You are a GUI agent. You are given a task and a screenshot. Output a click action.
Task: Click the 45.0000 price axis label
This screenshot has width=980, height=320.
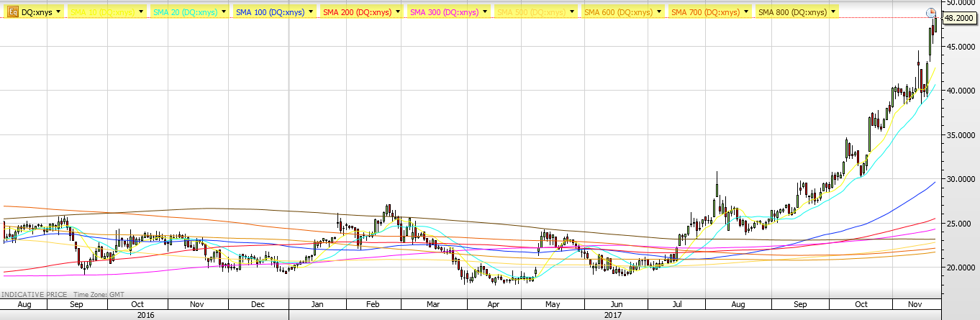pos(961,47)
